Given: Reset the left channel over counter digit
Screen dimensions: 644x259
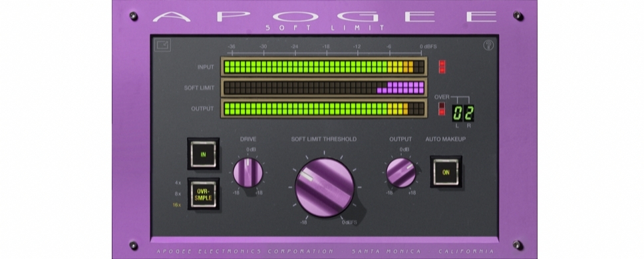Looking at the screenshot, I should tap(458, 113).
